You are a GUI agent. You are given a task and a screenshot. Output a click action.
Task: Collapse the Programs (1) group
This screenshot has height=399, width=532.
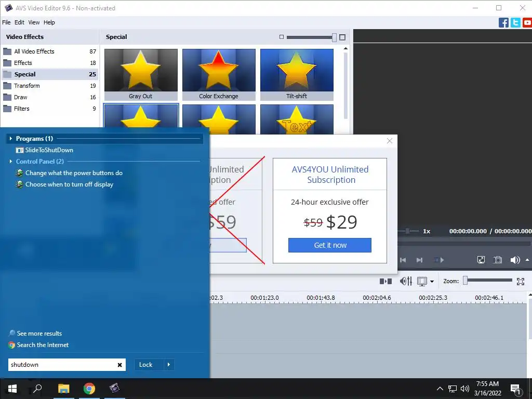10,138
